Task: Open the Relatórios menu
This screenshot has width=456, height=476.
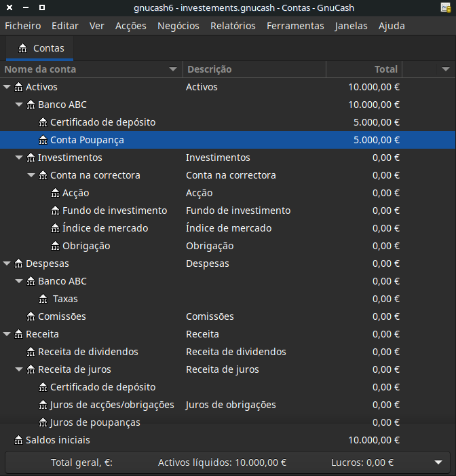Action: (x=233, y=26)
